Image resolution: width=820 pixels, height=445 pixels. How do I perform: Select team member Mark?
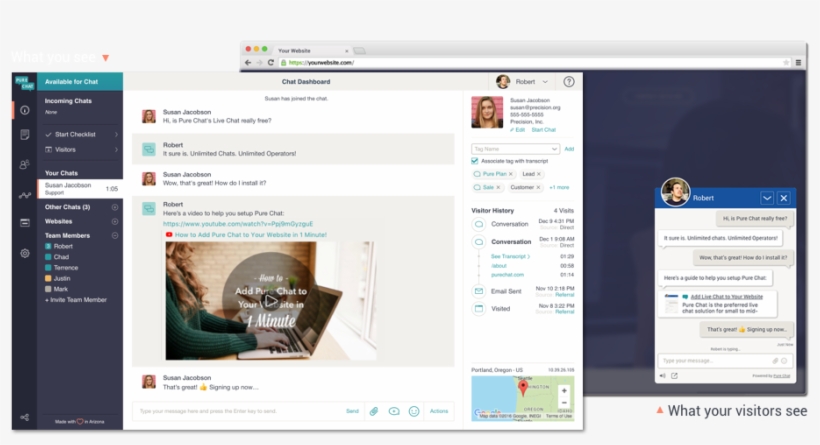pos(56,289)
